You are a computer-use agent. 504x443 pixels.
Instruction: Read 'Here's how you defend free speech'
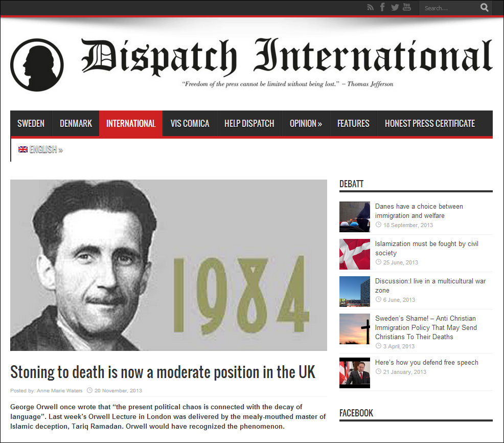click(426, 363)
